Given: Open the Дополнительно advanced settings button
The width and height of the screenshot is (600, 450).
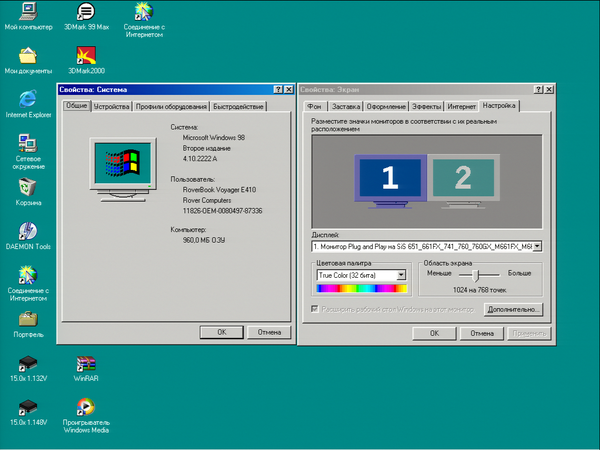Looking at the screenshot, I should (x=513, y=310).
